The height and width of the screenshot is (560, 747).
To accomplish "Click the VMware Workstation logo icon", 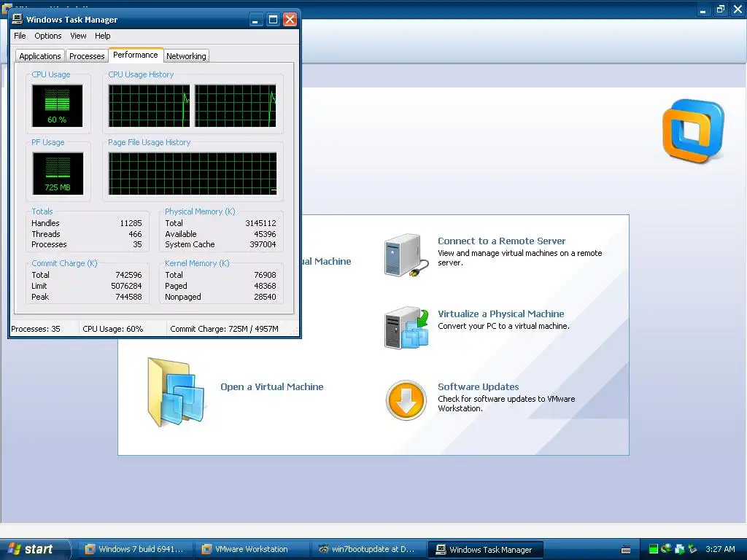I will coord(693,131).
